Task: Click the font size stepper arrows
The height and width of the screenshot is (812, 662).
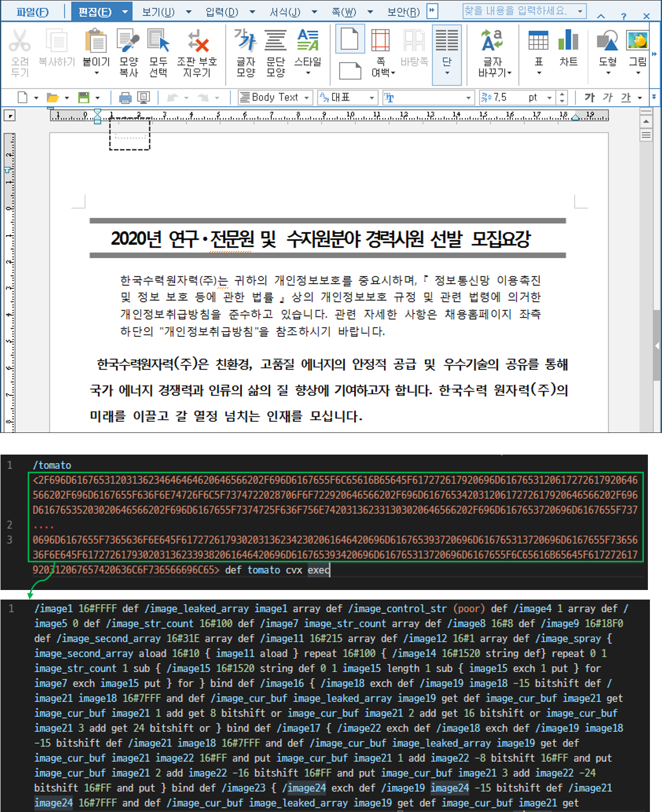Action: coord(562,97)
